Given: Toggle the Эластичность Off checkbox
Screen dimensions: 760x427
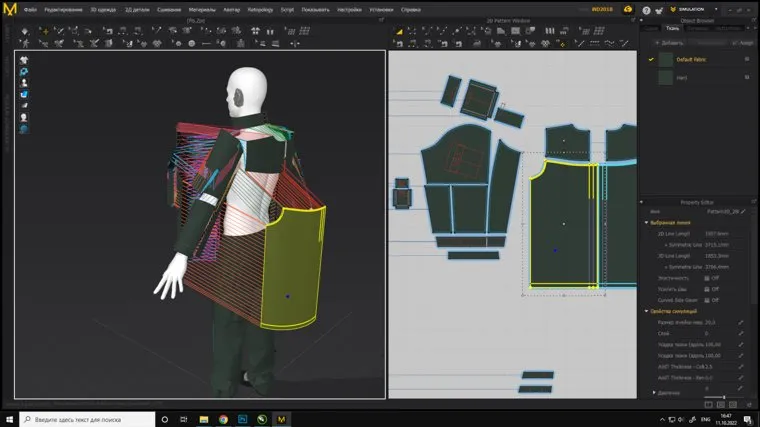Looking at the screenshot, I should [707, 277].
